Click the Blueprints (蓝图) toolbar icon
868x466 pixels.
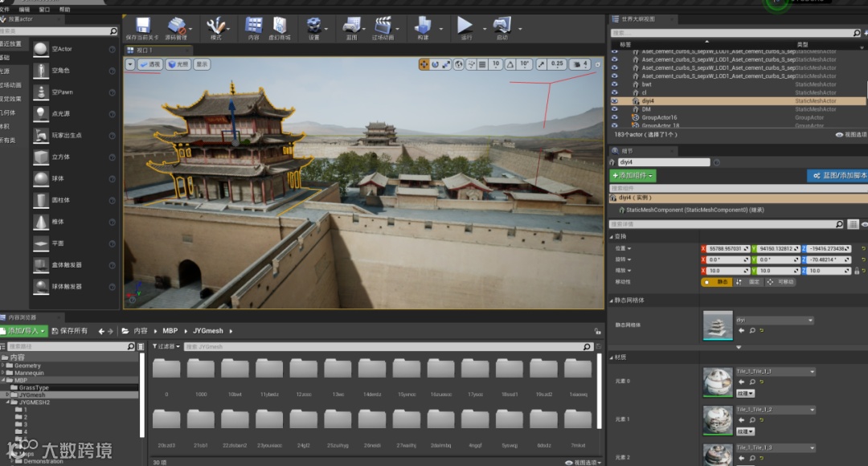[351, 26]
